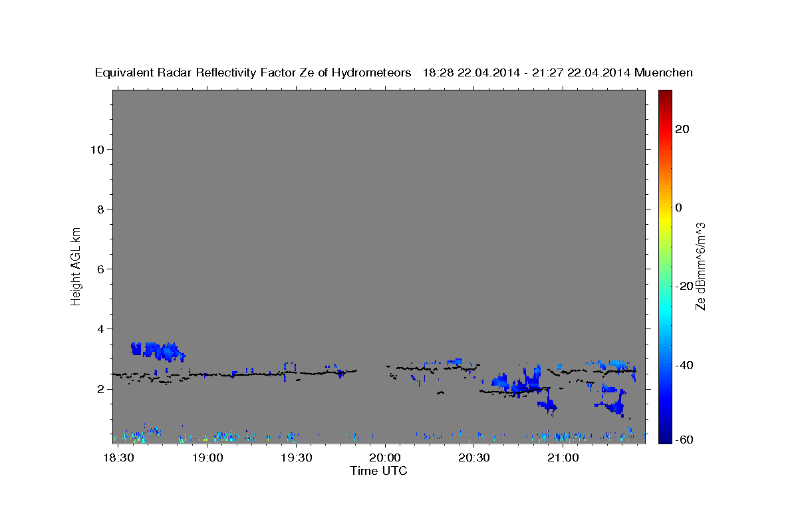Image resolution: width=798 pixels, height=532 pixels.
Task: Click the date range text '18:28 22.04.2014 - 21:27 22.04.2014'
Action: [527, 73]
